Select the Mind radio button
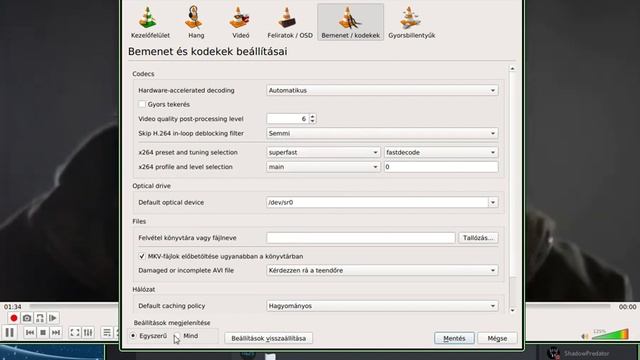 (x=177, y=336)
